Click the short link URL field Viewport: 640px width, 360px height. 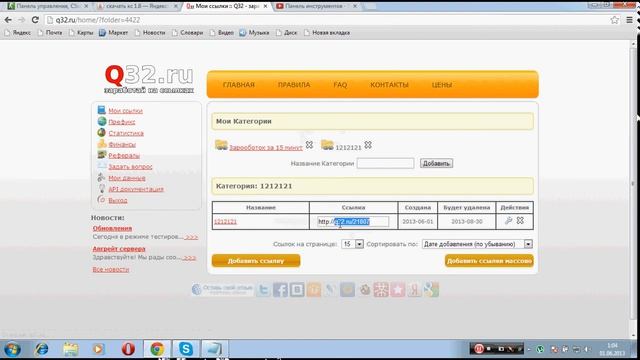(x=353, y=222)
